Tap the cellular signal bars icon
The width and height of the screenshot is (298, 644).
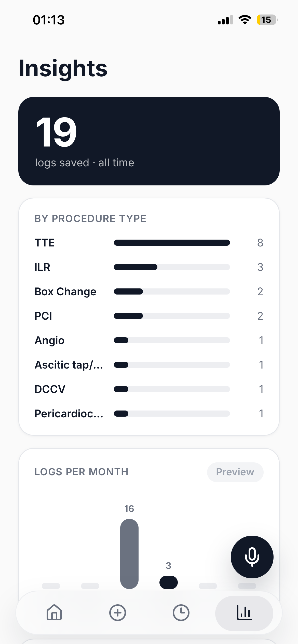pos(225,20)
